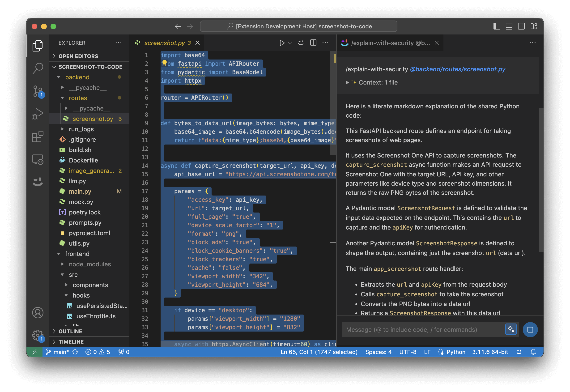Open the Accounts menu icon
The image size is (570, 392).
tap(38, 313)
